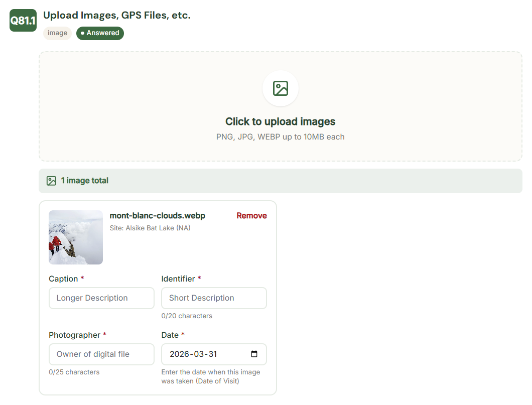The height and width of the screenshot is (405, 532).
Task: Remove the mont-blanc-clouds.webp image
Action: pos(251,215)
